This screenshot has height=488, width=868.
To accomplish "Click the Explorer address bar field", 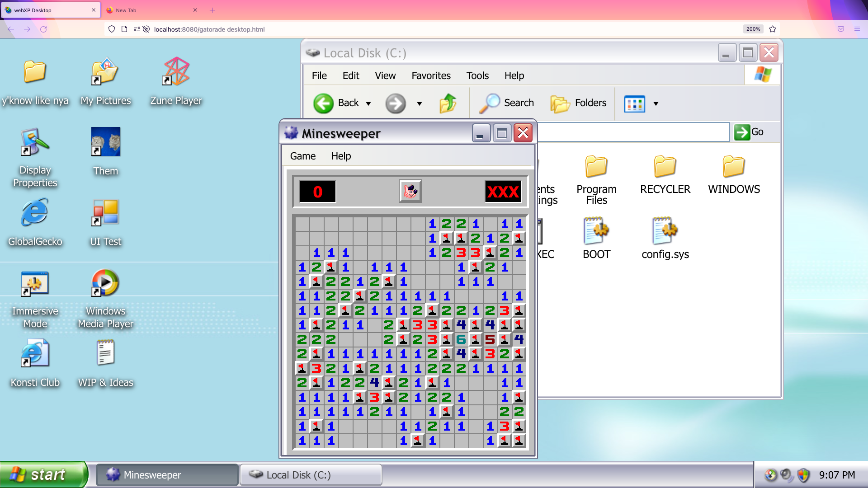I will (633, 132).
